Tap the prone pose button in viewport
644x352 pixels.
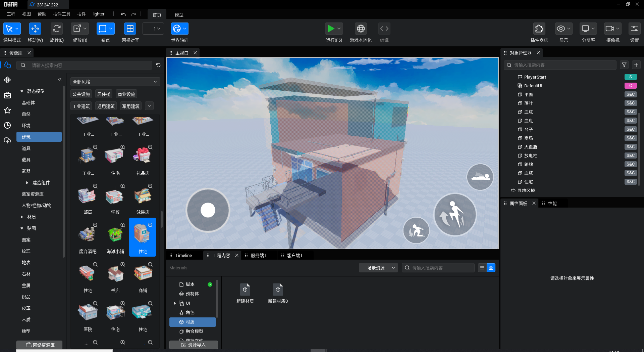tap(480, 177)
